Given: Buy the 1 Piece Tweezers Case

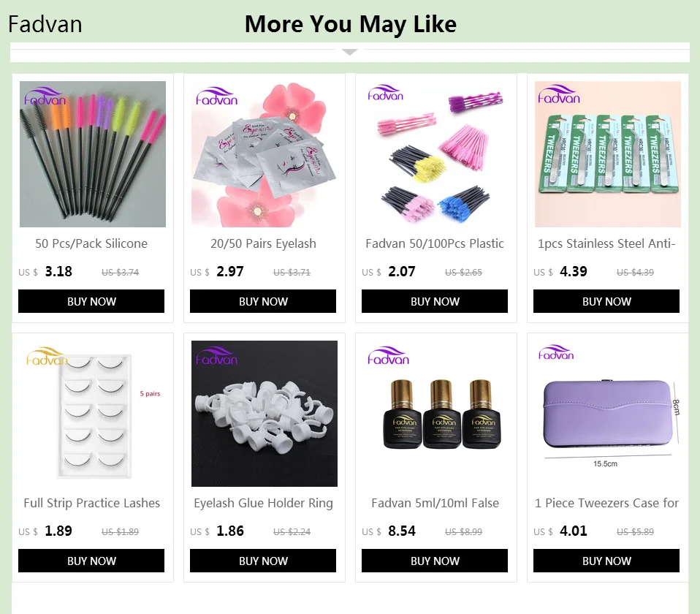Looking at the screenshot, I should click(606, 561).
